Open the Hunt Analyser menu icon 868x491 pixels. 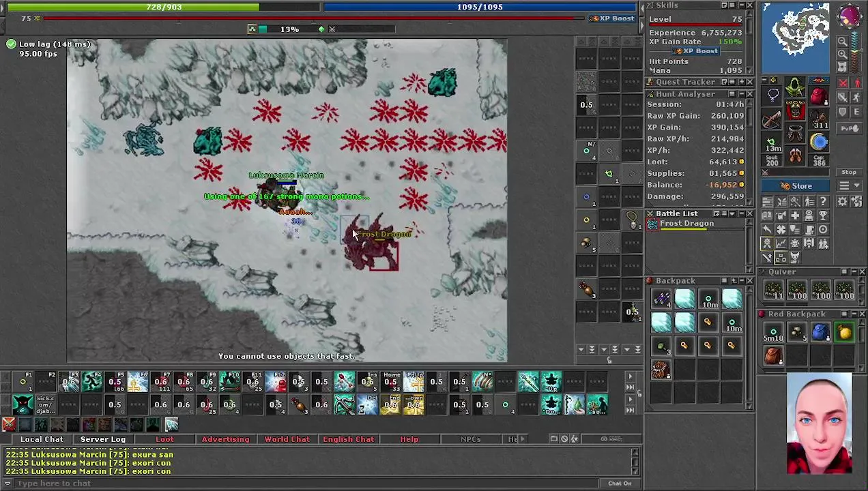coord(732,93)
